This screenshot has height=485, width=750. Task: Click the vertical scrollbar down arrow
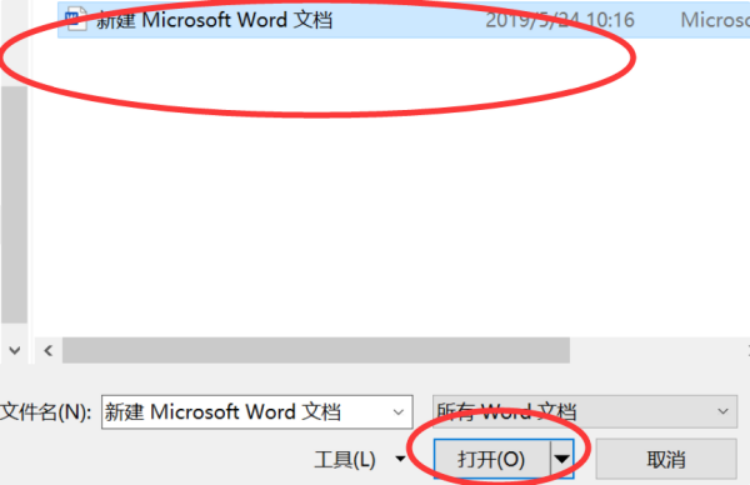point(14,351)
